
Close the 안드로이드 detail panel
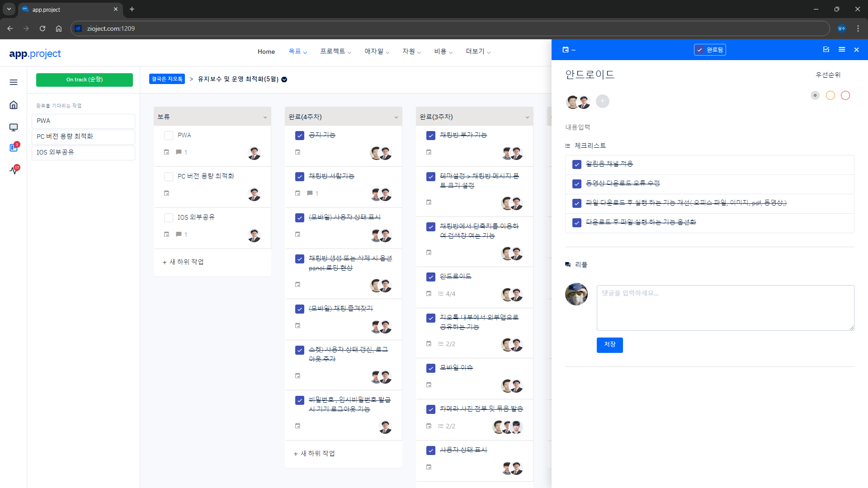click(857, 50)
